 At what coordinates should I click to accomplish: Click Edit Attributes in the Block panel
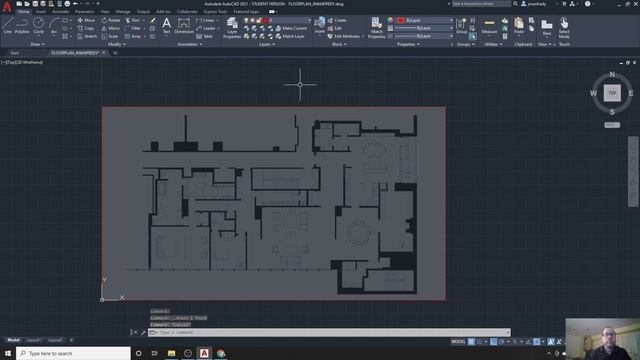tap(344, 36)
